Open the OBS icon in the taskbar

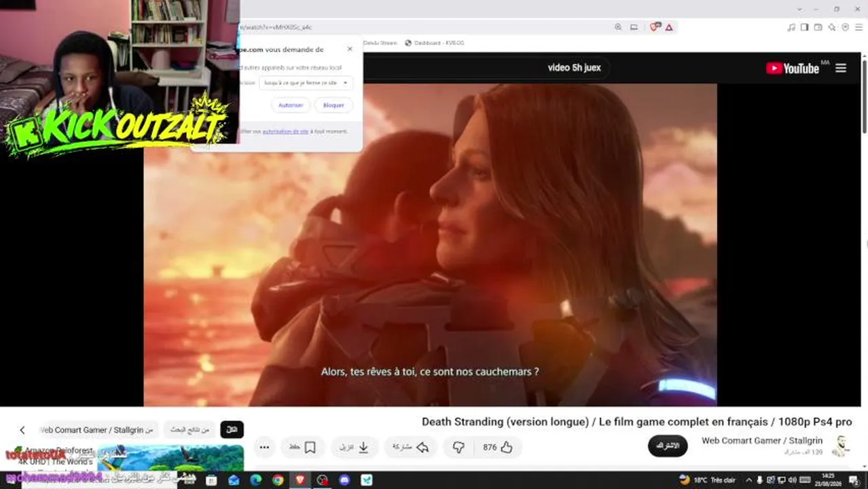point(323,480)
